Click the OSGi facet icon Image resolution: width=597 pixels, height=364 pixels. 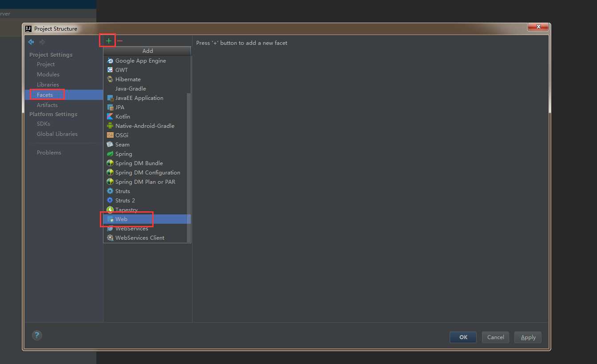110,135
